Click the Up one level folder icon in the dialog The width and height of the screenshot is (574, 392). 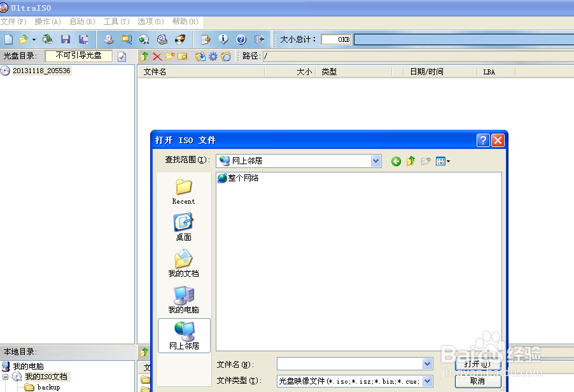tap(410, 161)
